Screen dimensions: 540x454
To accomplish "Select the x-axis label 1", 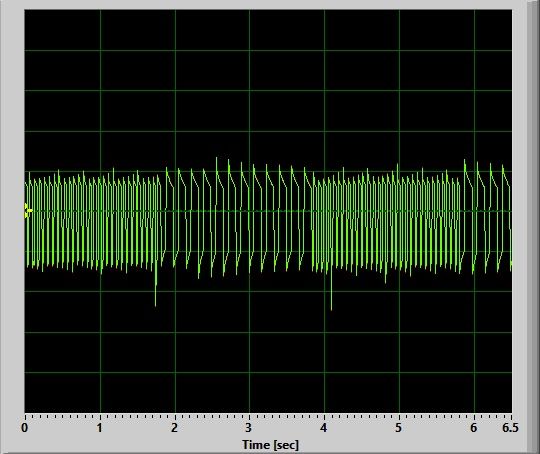I will pos(100,428).
